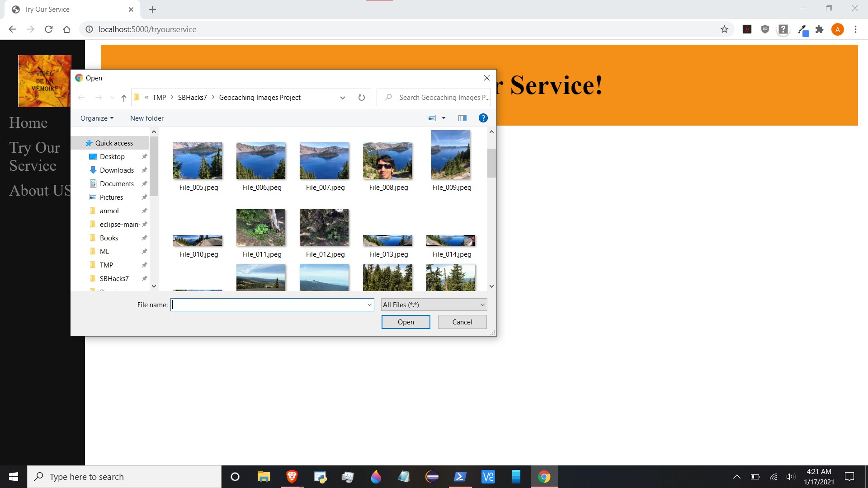Image resolution: width=868 pixels, height=488 pixels.
Task: Open the dialog help question mark icon
Action: pos(483,118)
